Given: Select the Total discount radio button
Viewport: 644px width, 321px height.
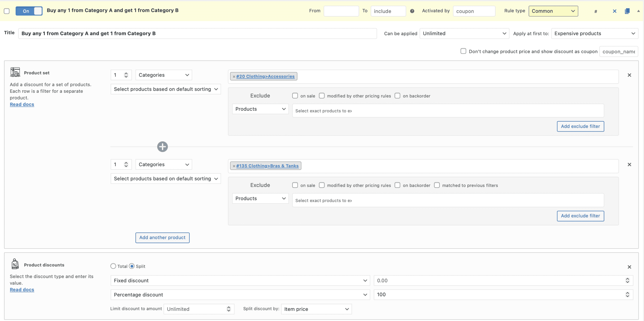Looking at the screenshot, I should pos(113,266).
